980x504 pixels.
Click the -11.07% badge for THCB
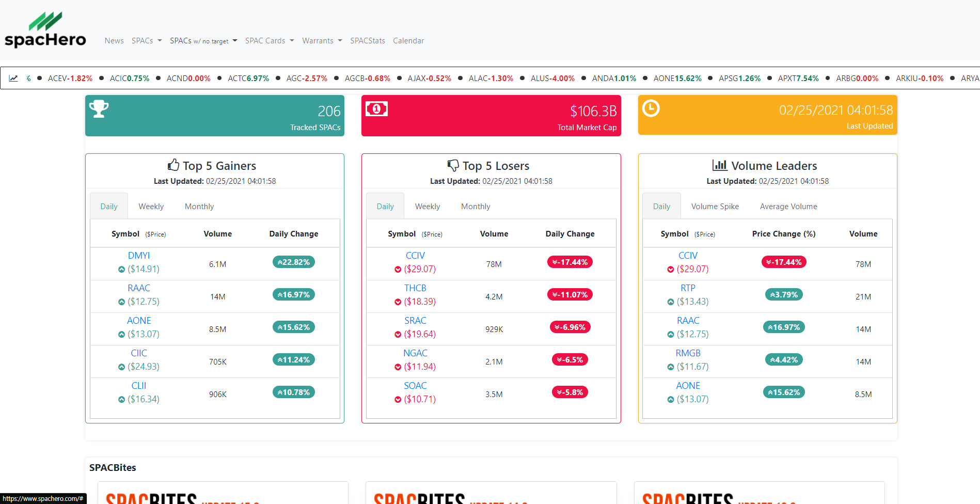(x=570, y=295)
